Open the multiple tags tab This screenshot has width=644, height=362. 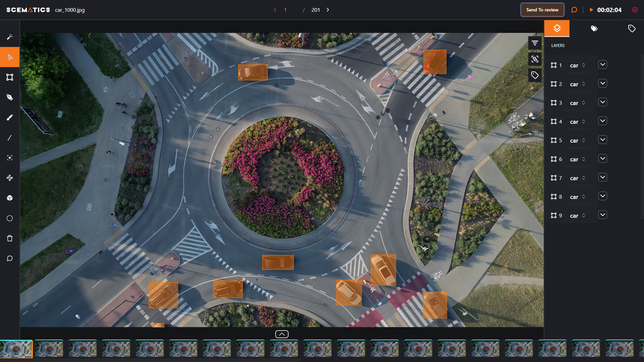(594, 29)
